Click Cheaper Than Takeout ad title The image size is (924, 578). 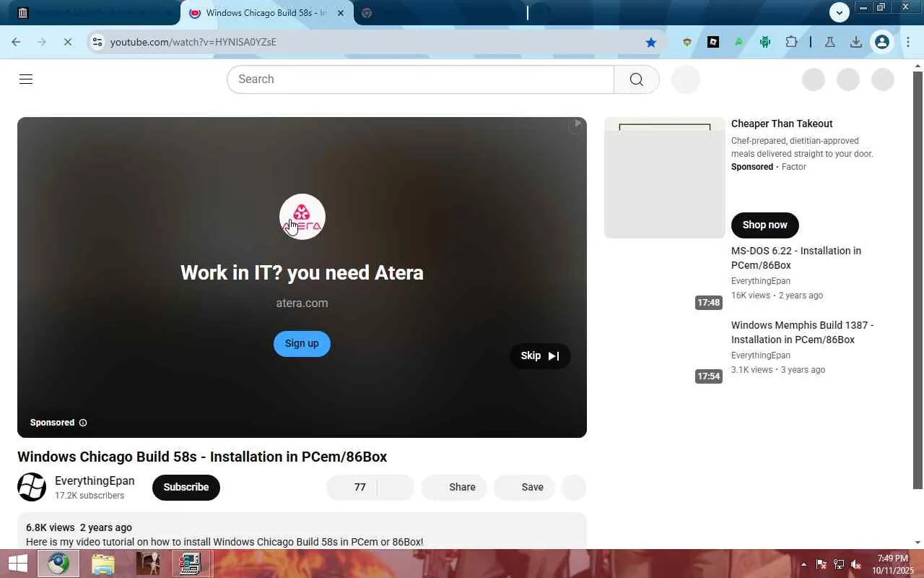tap(782, 124)
